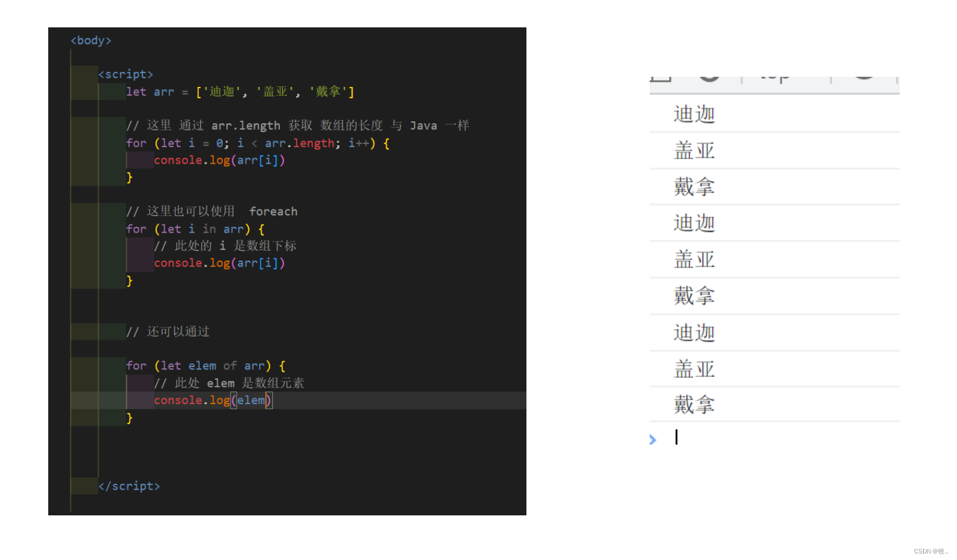Click the last 戴拿 output row above the prompt
This screenshot has height=560, width=957.
click(x=774, y=405)
